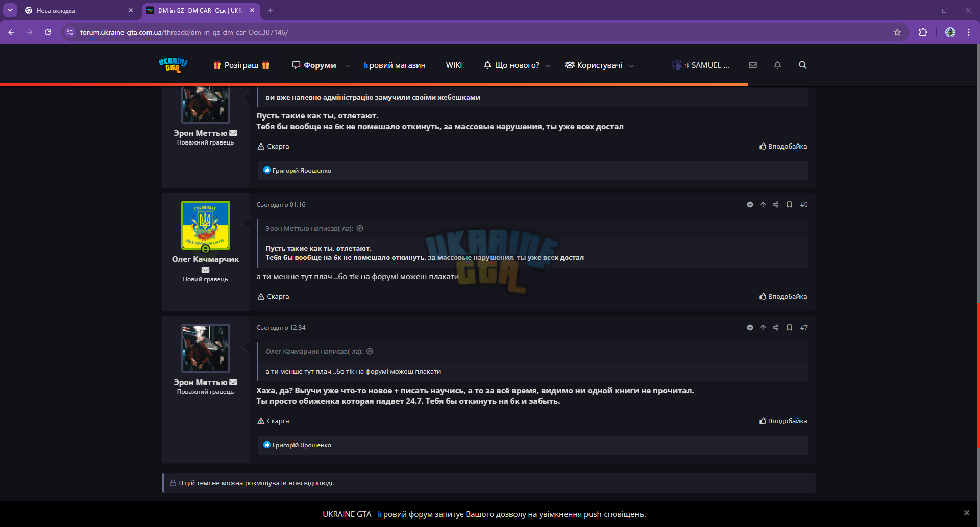The height and width of the screenshot is (527, 980).
Task: Message Олег Качмарчик via envelope icon
Action: click(206, 270)
